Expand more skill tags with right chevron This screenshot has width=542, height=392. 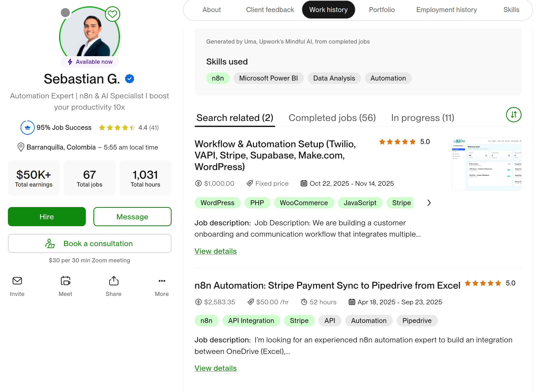tap(429, 203)
